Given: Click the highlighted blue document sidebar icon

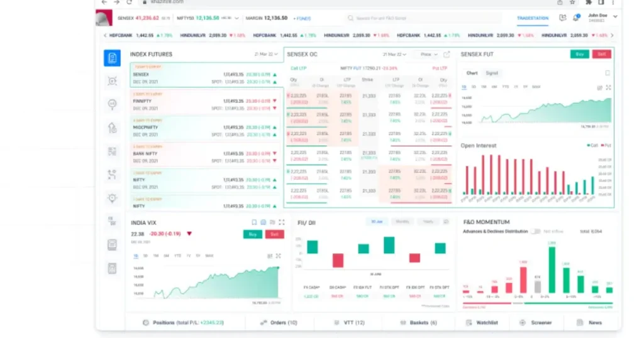Looking at the screenshot, I should tap(112, 58).
